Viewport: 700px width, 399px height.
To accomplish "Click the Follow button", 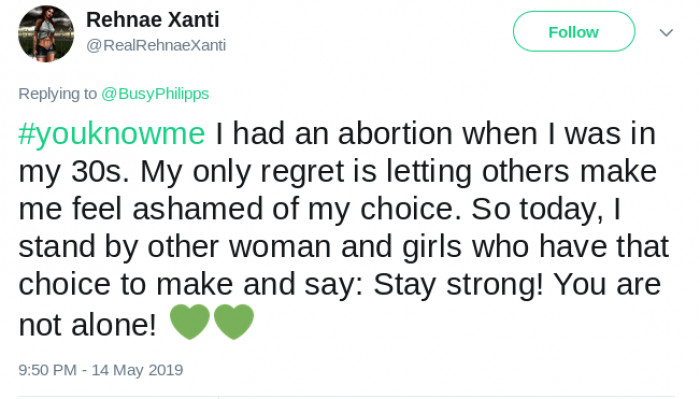I will coord(574,32).
